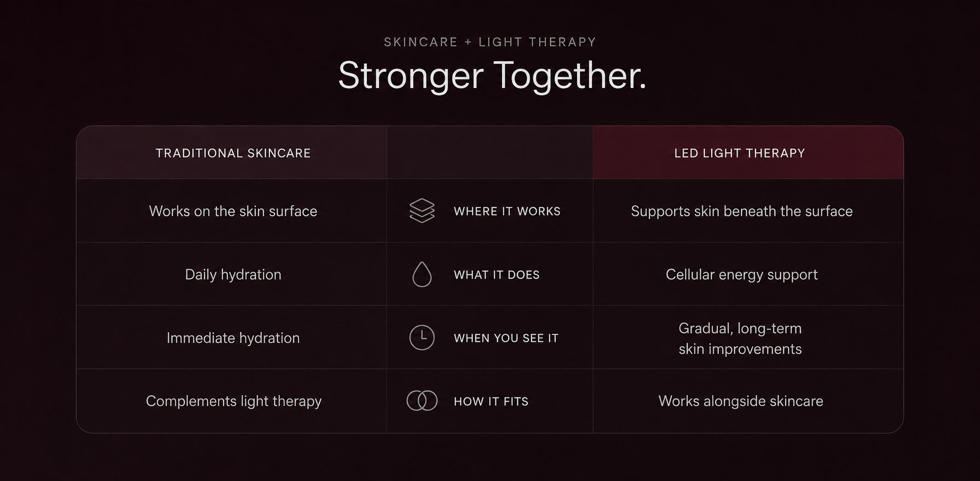This screenshot has height=481, width=980.
Task: Select Works alongside skincare cell
Action: point(741,401)
